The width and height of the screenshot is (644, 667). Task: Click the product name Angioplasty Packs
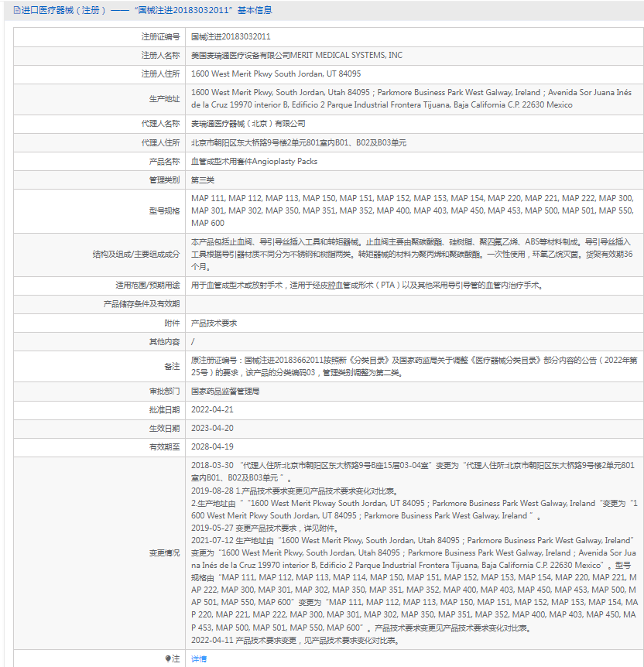pyautogui.click(x=254, y=162)
